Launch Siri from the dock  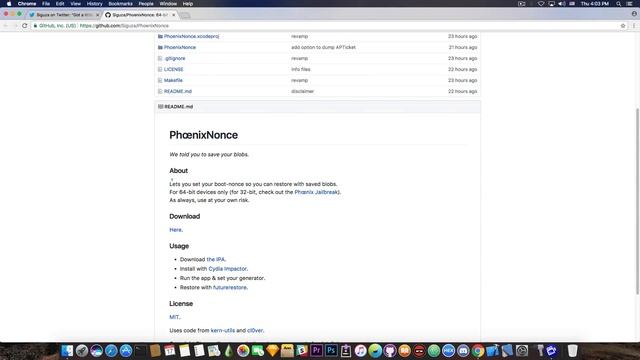(x=96, y=351)
